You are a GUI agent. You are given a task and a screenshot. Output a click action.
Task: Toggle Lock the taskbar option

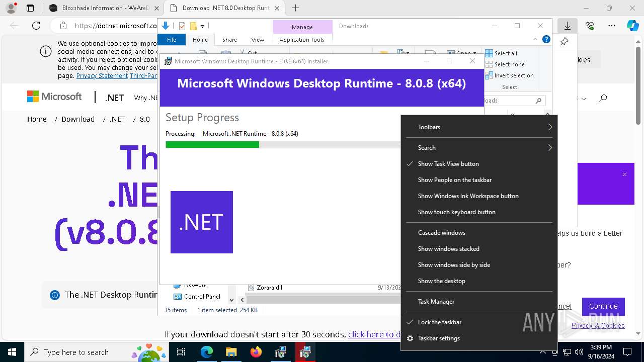479,322
